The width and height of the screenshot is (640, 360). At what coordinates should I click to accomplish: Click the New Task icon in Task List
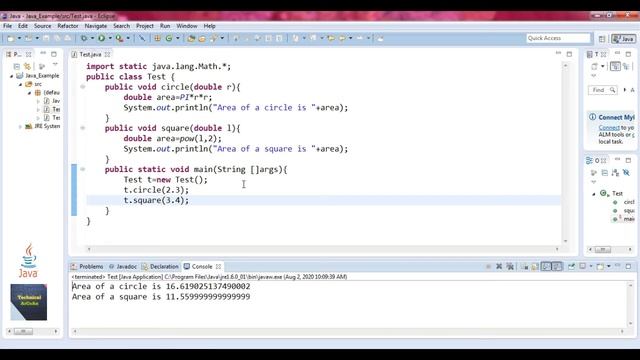click(x=595, y=66)
